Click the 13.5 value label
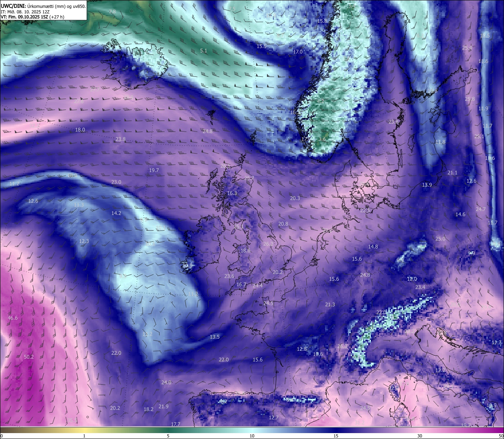Image resolution: width=504 pixels, height=439 pixels. (215, 337)
